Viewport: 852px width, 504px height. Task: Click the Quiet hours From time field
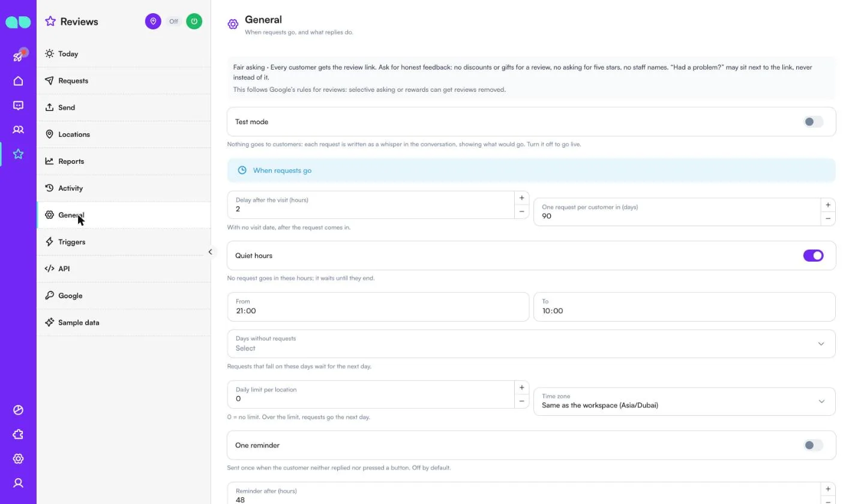pos(378,307)
